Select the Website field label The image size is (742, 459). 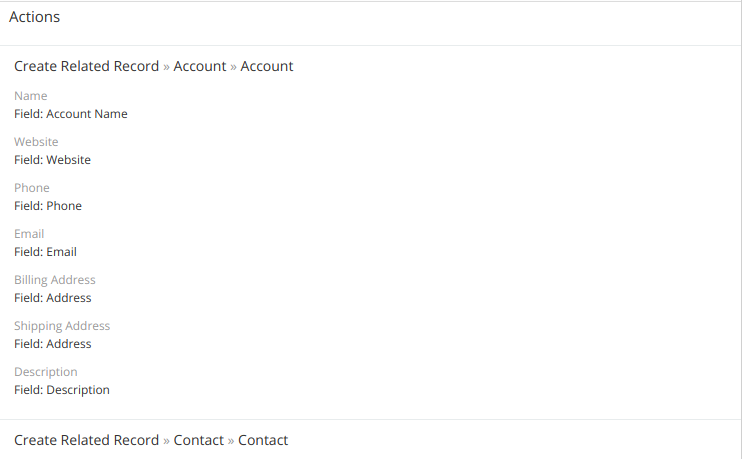[36, 142]
